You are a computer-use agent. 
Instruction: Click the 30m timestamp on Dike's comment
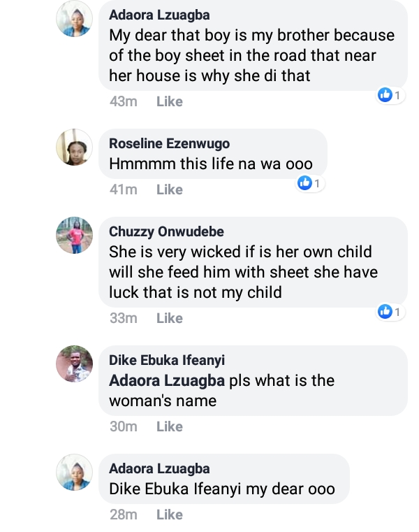tap(124, 426)
